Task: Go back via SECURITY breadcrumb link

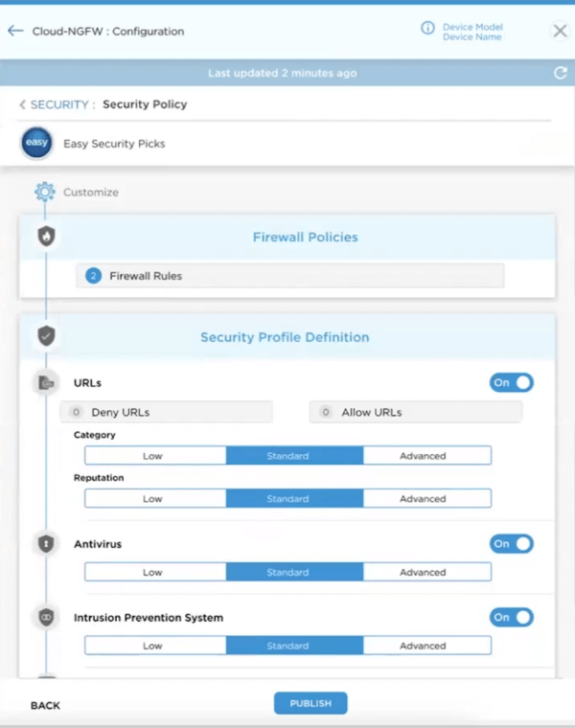Action: pos(61,104)
